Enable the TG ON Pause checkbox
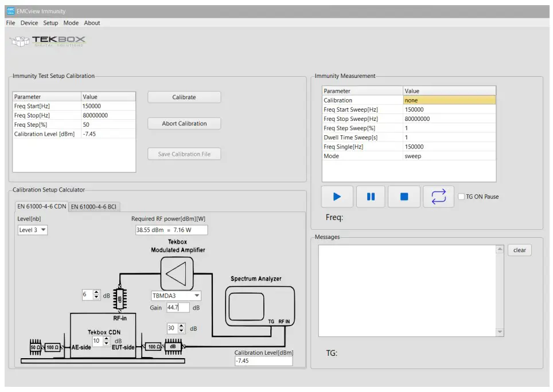The height and width of the screenshot is (392, 553). pos(461,196)
